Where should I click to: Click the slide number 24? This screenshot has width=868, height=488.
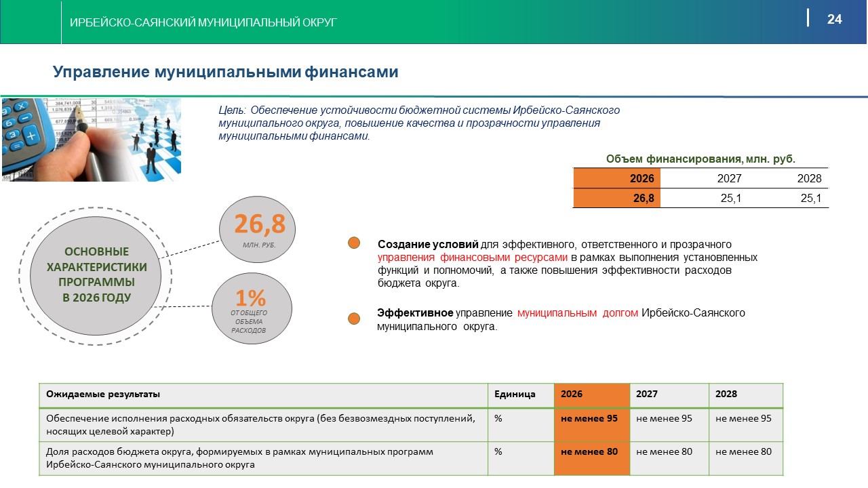(834, 19)
